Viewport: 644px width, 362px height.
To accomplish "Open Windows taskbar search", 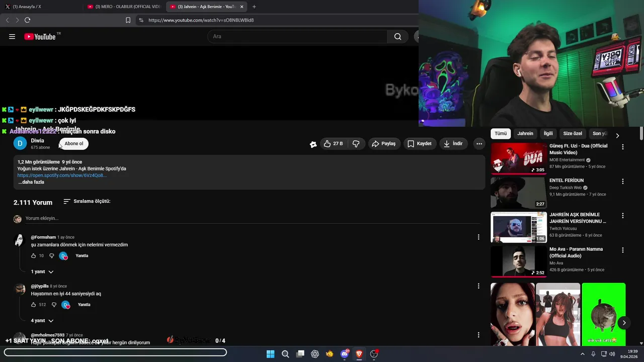I will [x=285, y=354].
